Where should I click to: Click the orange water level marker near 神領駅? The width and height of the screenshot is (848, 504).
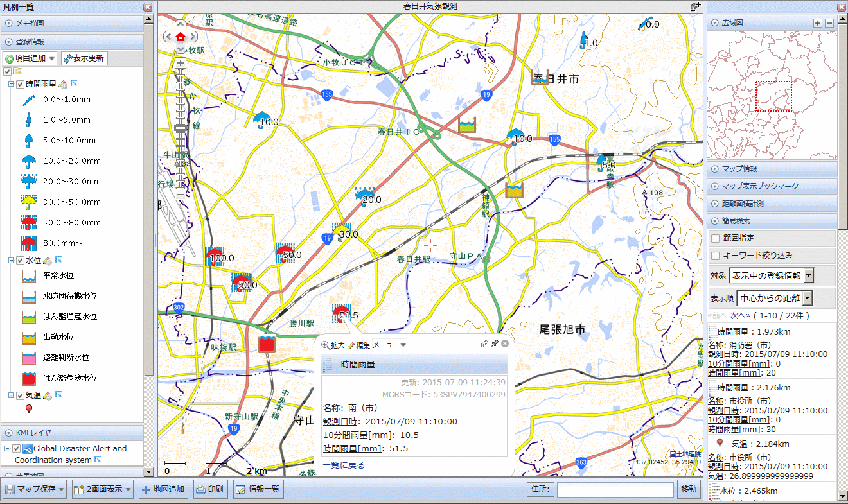click(x=515, y=190)
